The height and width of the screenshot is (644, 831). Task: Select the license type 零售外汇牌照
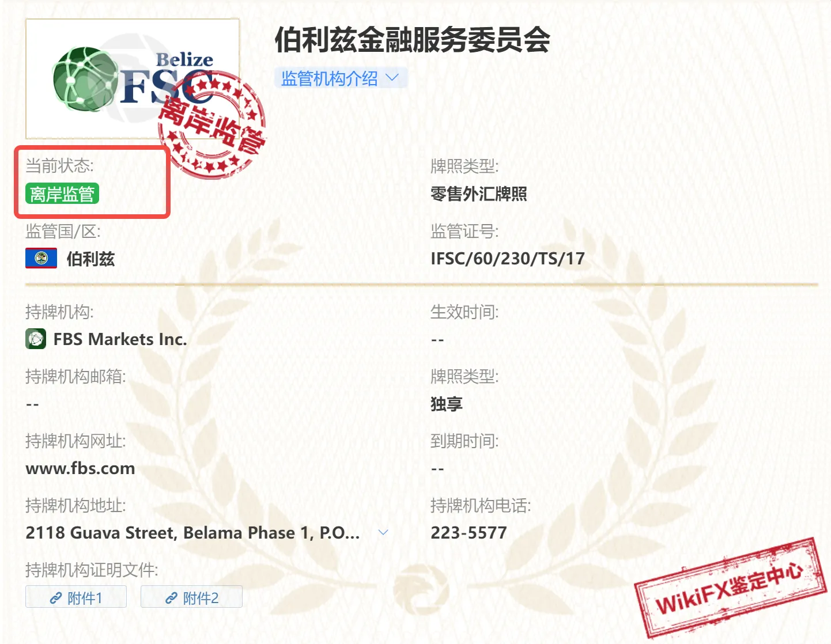coord(479,194)
